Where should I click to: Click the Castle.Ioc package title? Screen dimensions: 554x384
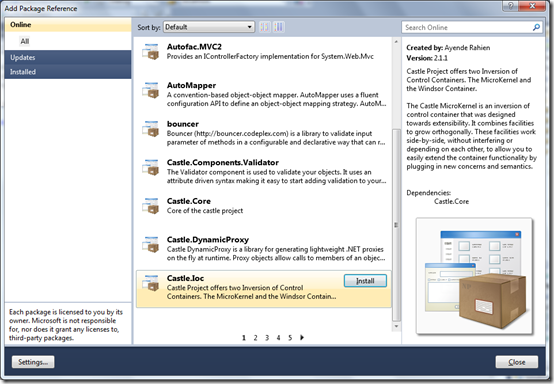185,278
